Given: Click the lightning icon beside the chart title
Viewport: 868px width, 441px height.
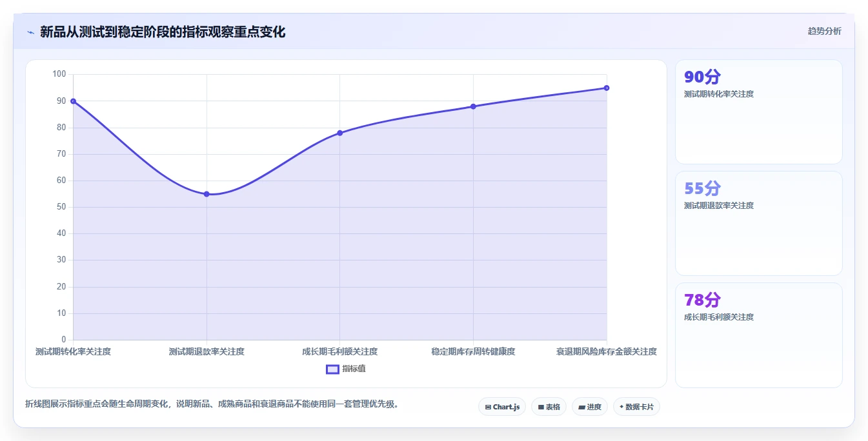Looking at the screenshot, I should point(30,32).
